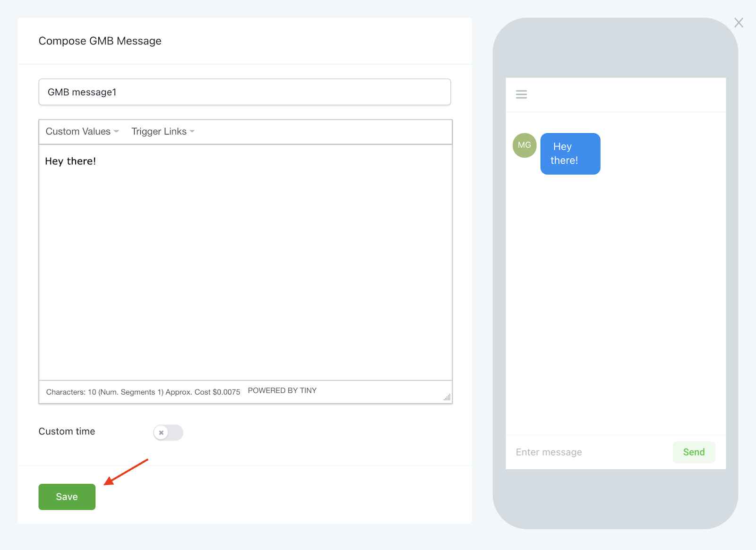Image resolution: width=756 pixels, height=550 pixels.
Task: Click into the message editor body
Action: tap(245, 262)
